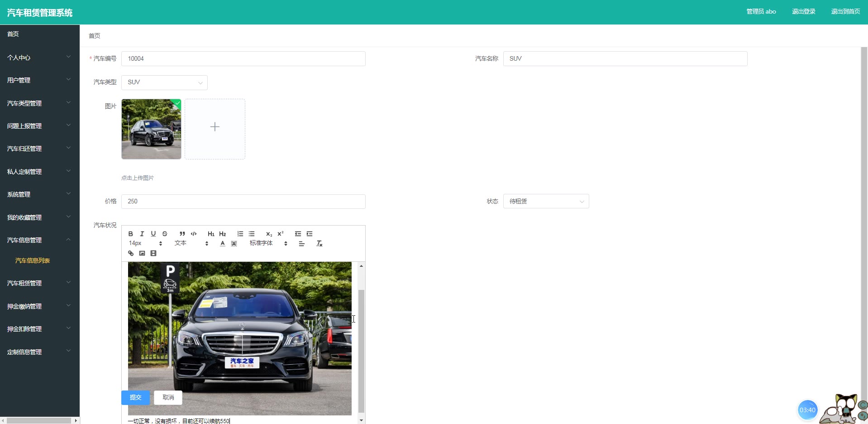
Task: Click the 价格 input field
Action: point(243,202)
